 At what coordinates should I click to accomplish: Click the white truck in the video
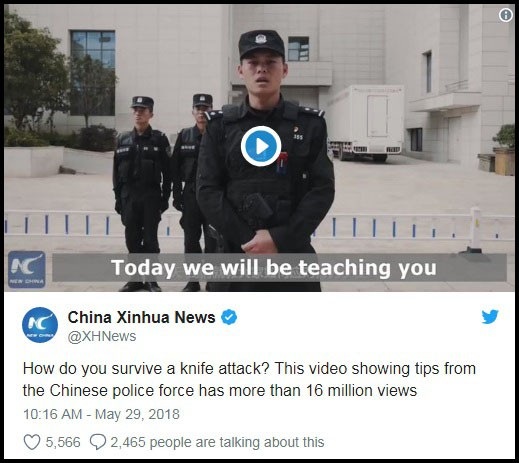[365, 123]
